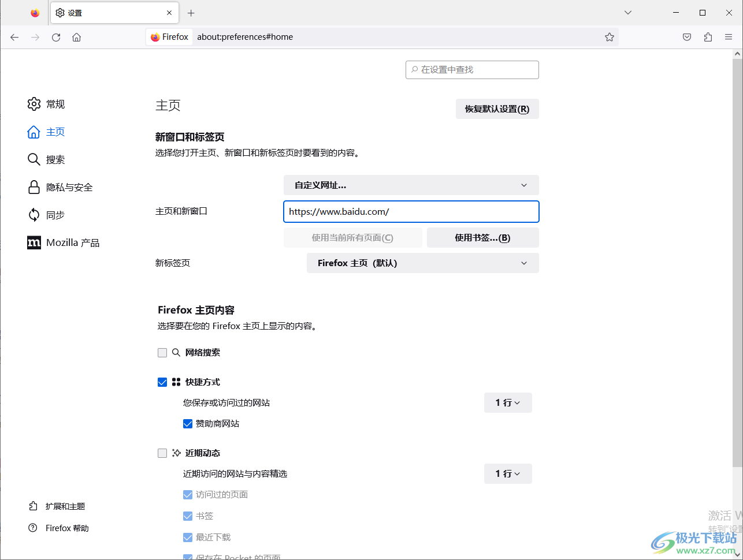
Task: Click the vertical scrollbar thumb
Action: tap(737, 262)
